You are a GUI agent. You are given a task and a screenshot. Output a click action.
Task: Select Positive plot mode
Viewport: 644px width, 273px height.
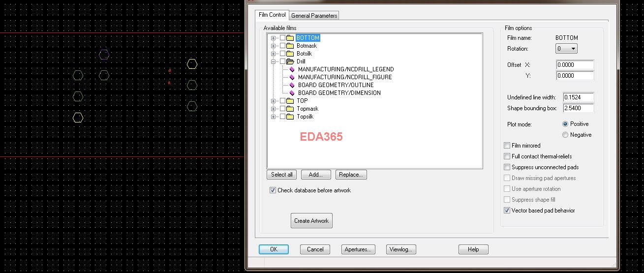[x=565, y=124]
